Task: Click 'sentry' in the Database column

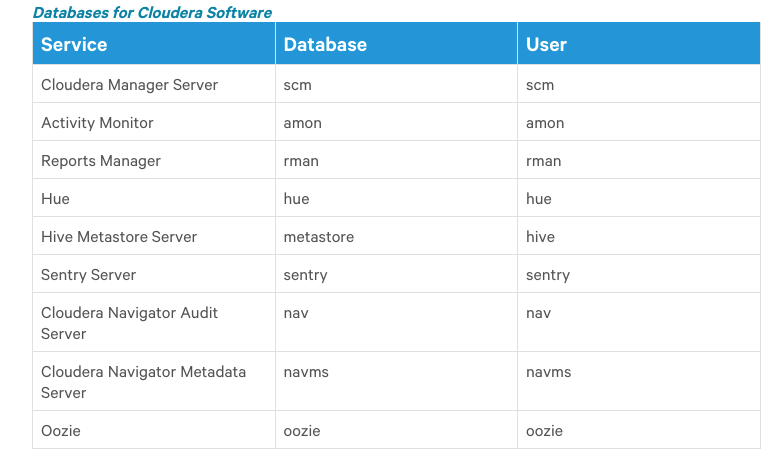Action: pos(305,275)
